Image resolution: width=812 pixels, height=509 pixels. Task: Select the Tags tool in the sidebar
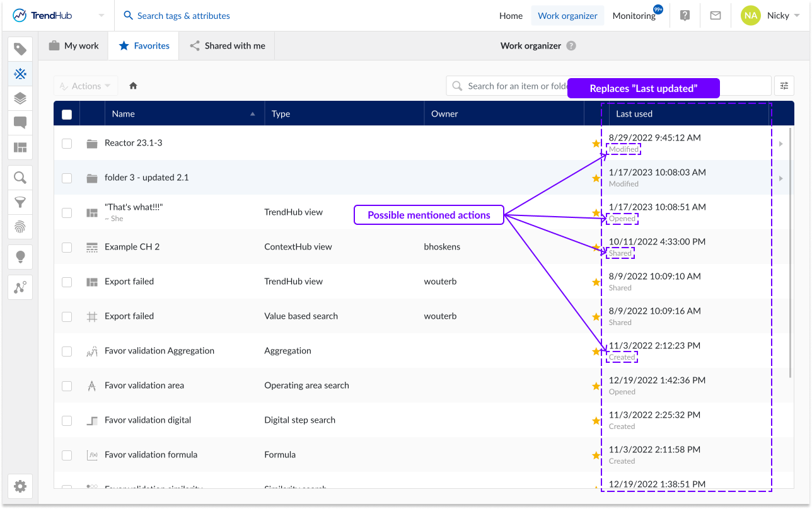point(20,49)
